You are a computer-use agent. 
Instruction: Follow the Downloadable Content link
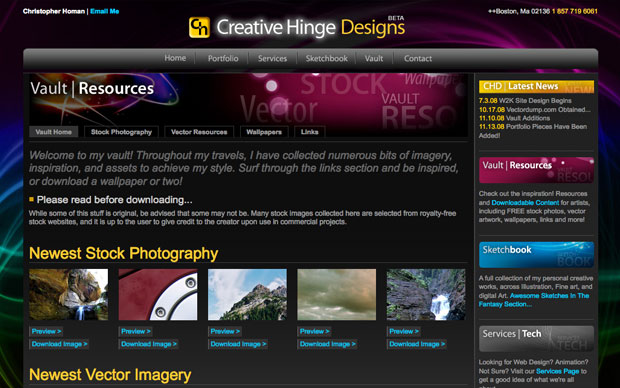(525, 203)
